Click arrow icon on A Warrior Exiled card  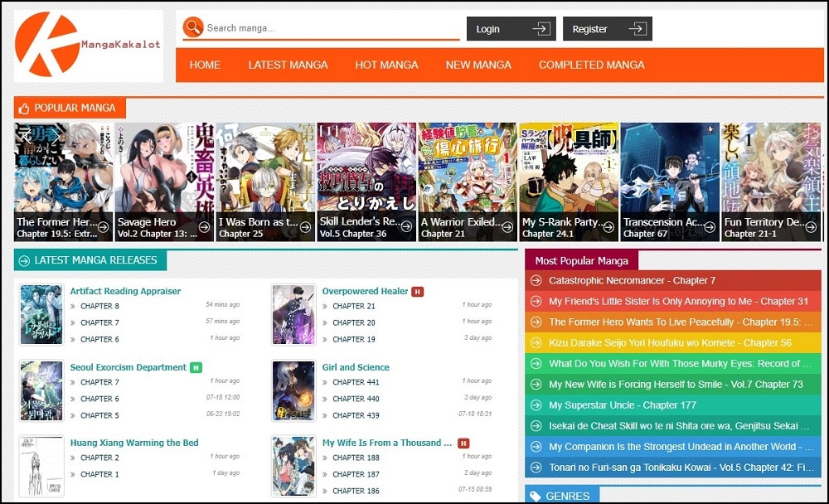(x=507, y=227)
